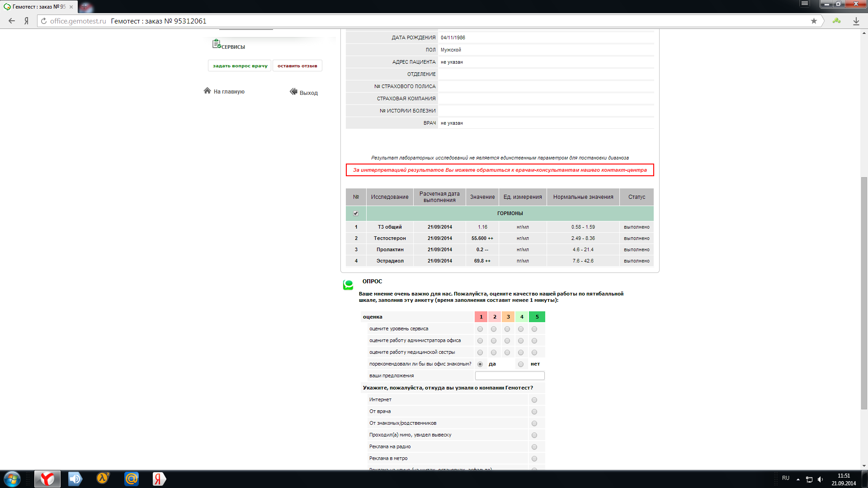Screen dimensions: 868x488
Task: Bookmark page with star icon
Action: pyautogui.click(x=814, y=21)
